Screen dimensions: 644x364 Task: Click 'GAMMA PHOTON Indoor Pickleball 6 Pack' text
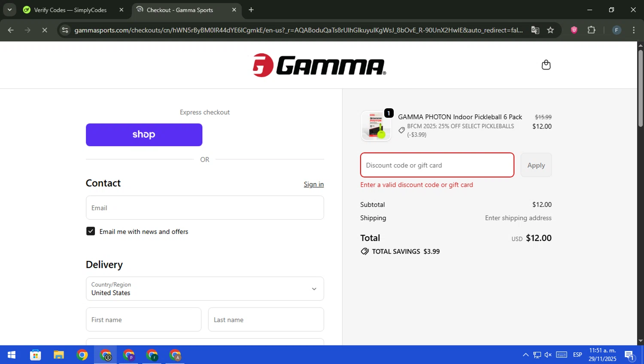[460, 117]
